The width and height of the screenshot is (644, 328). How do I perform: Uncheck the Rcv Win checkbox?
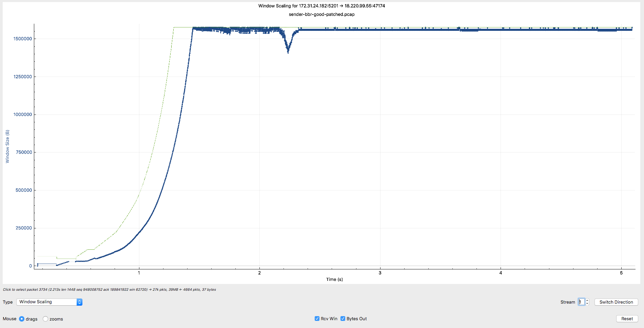(x=317, y=319)
